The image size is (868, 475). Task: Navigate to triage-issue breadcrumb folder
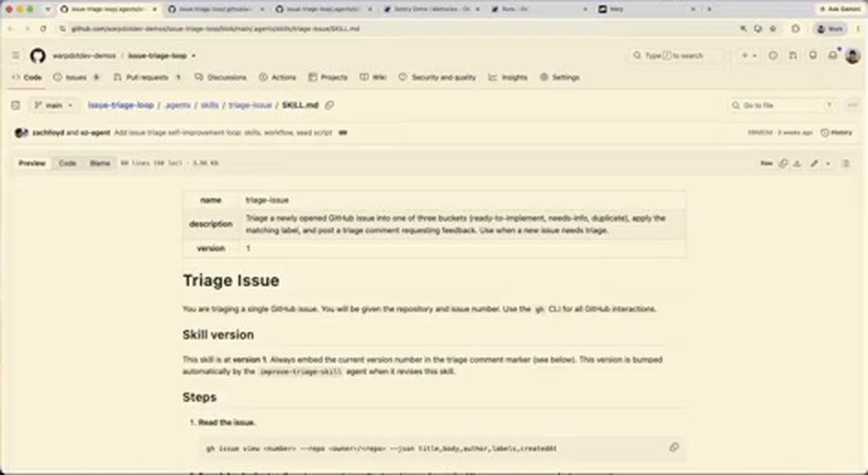pos(250,105)
